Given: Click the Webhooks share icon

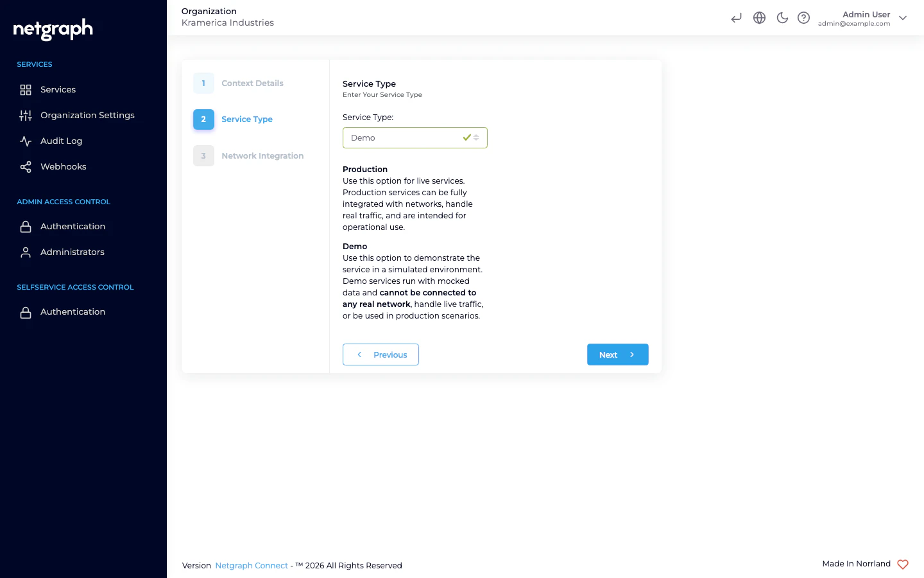Looking at the screenshot, I should click(x=26, y=166).
